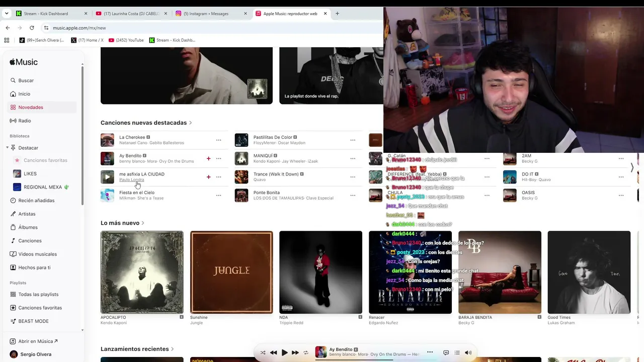Open the volume control speaker icon
Image resolution: width=644 pixels, height=362 pixels.
(468, 353)
